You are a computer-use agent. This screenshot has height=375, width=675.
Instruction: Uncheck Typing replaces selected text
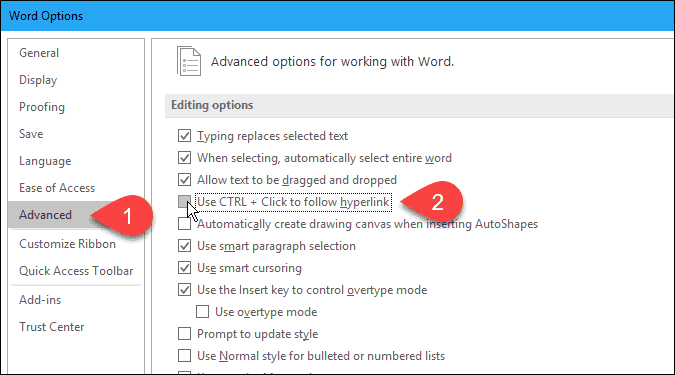point(184,136)
